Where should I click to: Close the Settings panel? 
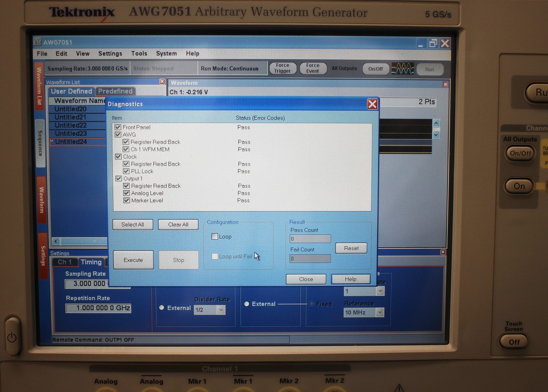click(x=443, y=252)
